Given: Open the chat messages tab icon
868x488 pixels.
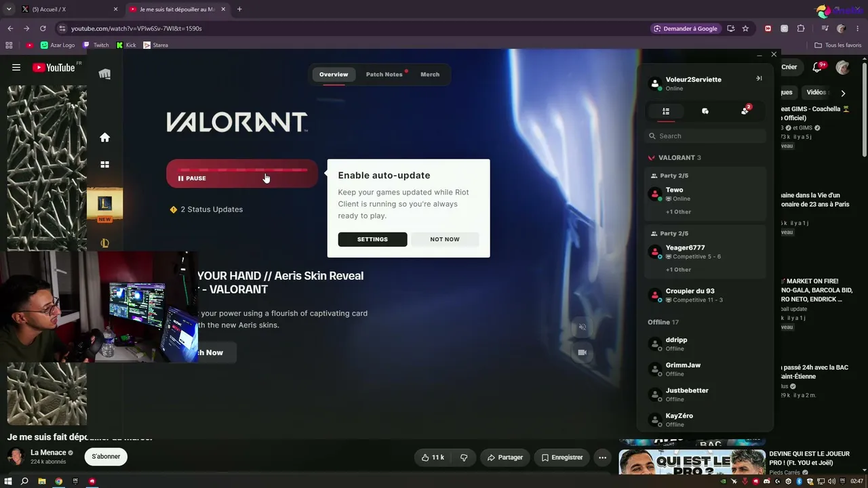Looking at the screenshot, I should point(705,111).
